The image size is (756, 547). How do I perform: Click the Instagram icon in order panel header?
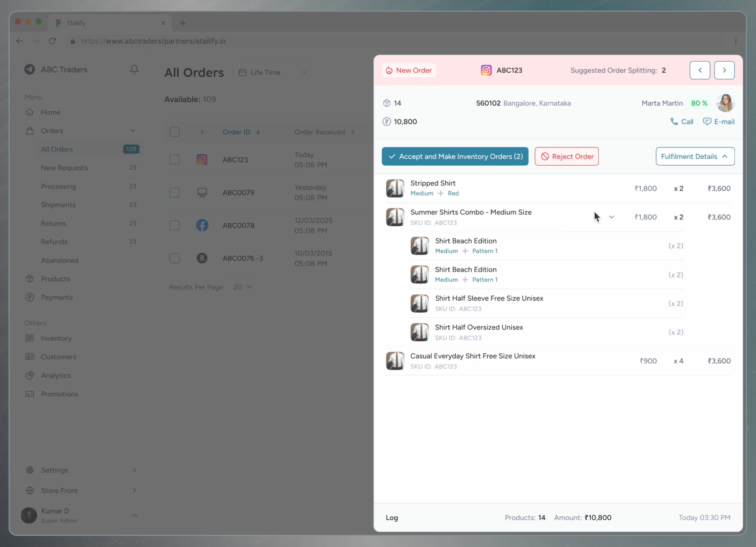(486, 70)
